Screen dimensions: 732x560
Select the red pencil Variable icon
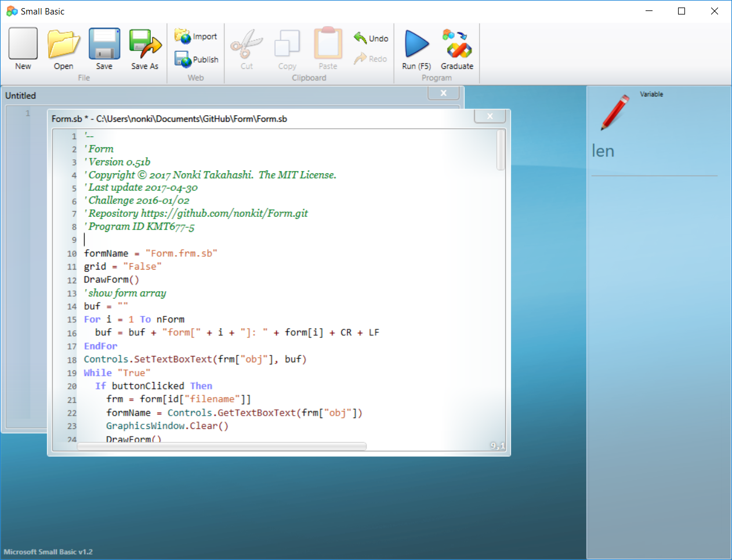615,112
